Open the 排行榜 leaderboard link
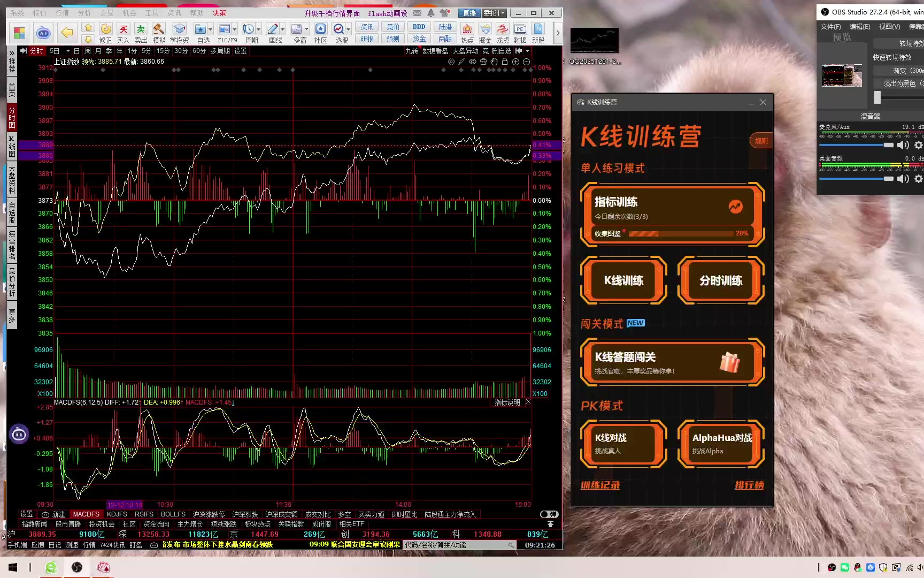The height and width of the screenshot is (578, 924). 749,485
